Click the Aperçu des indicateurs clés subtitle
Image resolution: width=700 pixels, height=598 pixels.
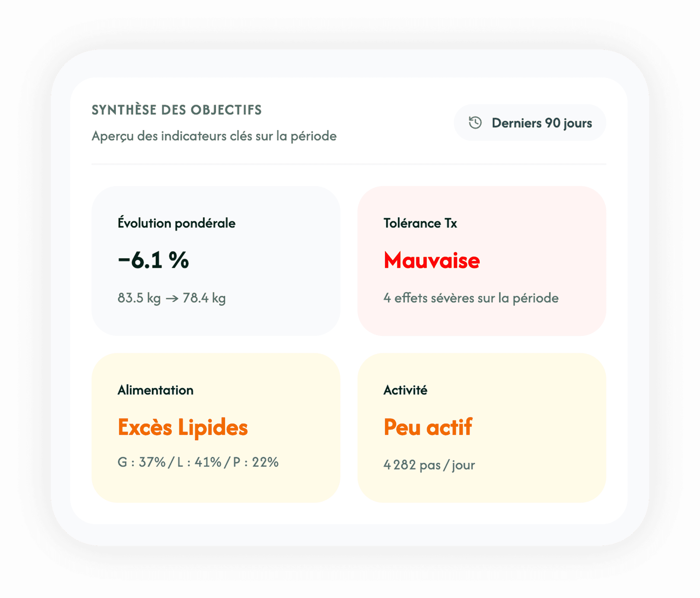pos(214,136)
